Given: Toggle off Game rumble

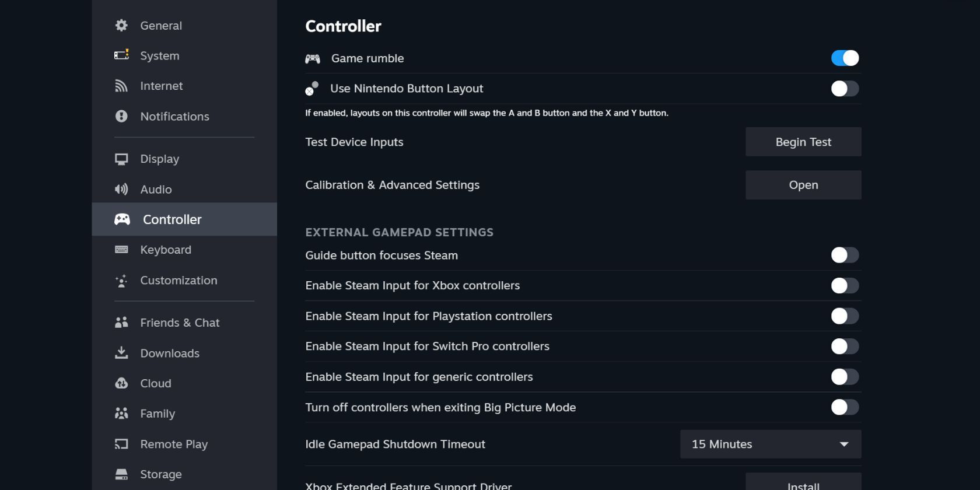Looking at the screenshot, I should click(x=845, y=58).
